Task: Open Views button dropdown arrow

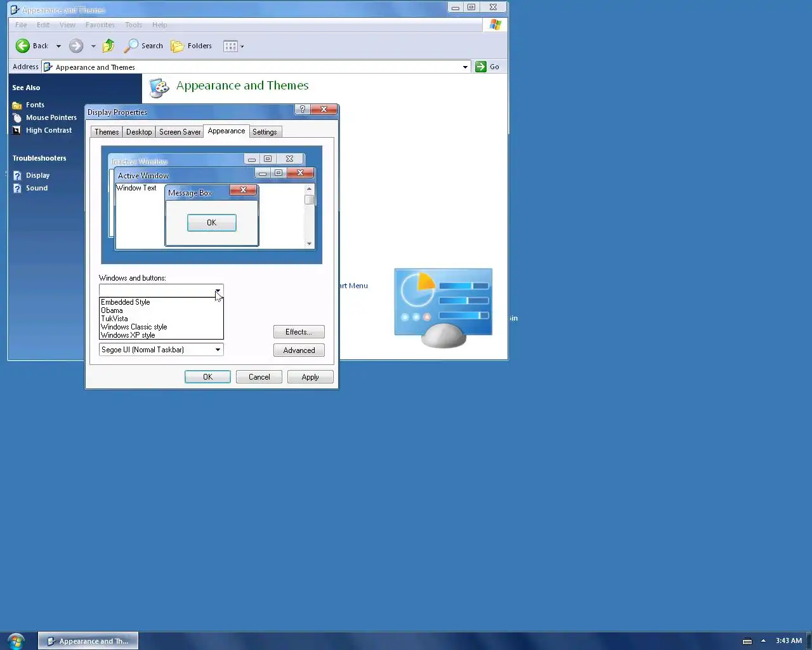Action: 242,46
